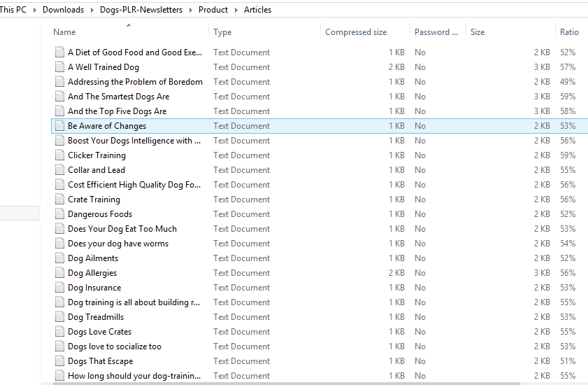Sort files by Ratio column

tap(569, 32)
